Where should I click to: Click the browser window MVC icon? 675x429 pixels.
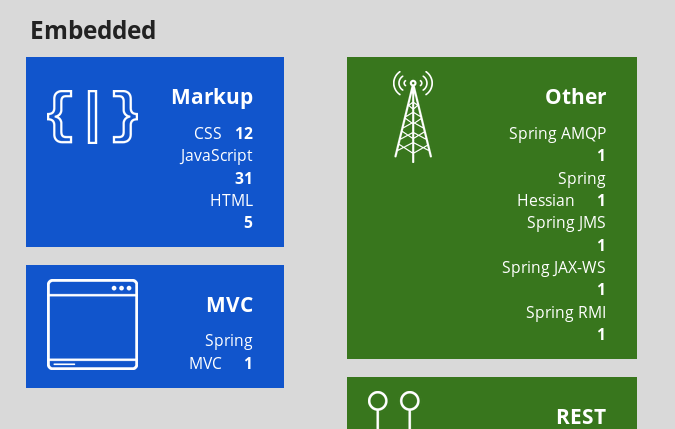[x=92, y=325]
